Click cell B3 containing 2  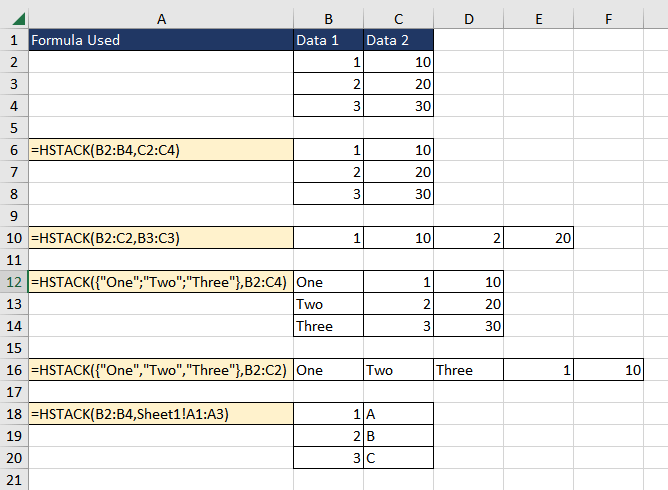tap(328, 84)
